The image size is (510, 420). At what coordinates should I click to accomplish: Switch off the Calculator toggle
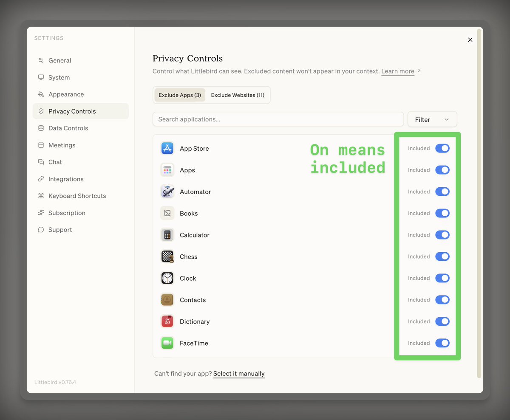[442, 235]
